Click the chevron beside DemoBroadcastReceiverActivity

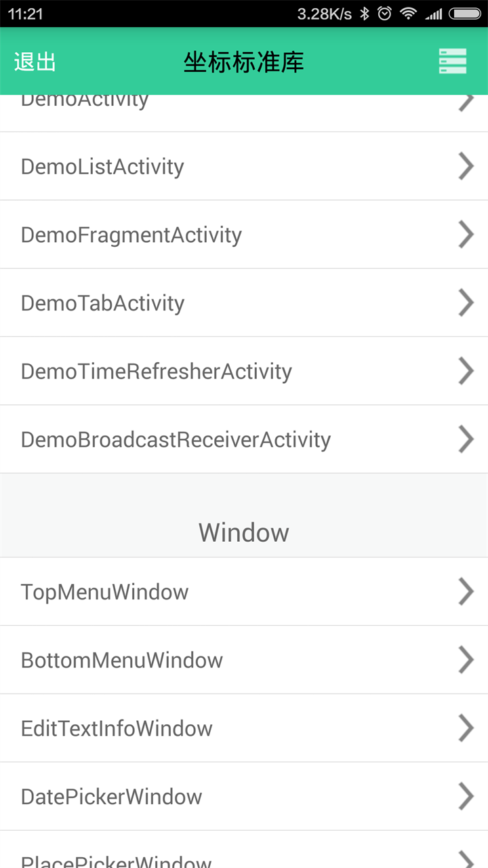[466, 439]
